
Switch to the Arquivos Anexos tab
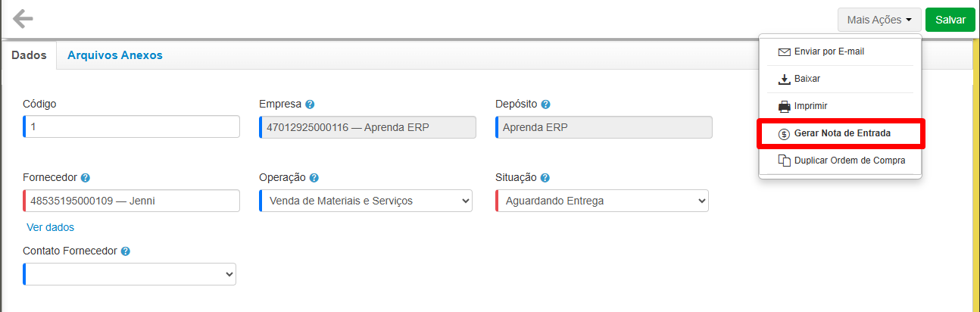(114, 55)
